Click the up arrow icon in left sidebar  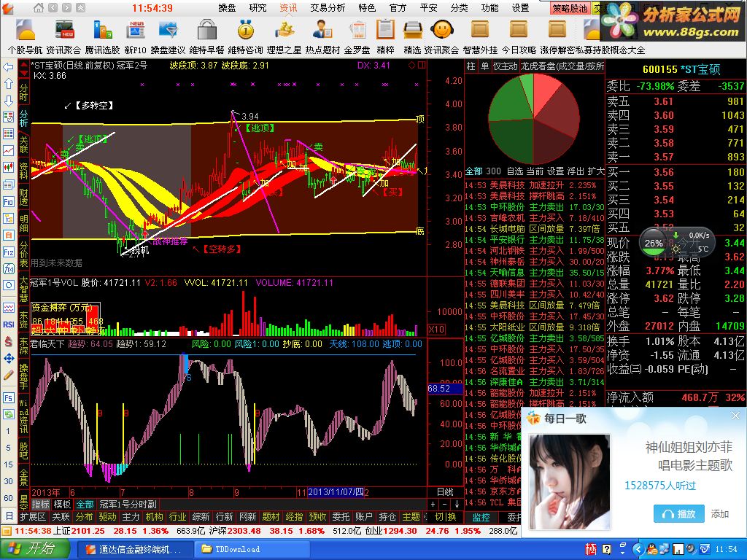[x=8, y=84]
